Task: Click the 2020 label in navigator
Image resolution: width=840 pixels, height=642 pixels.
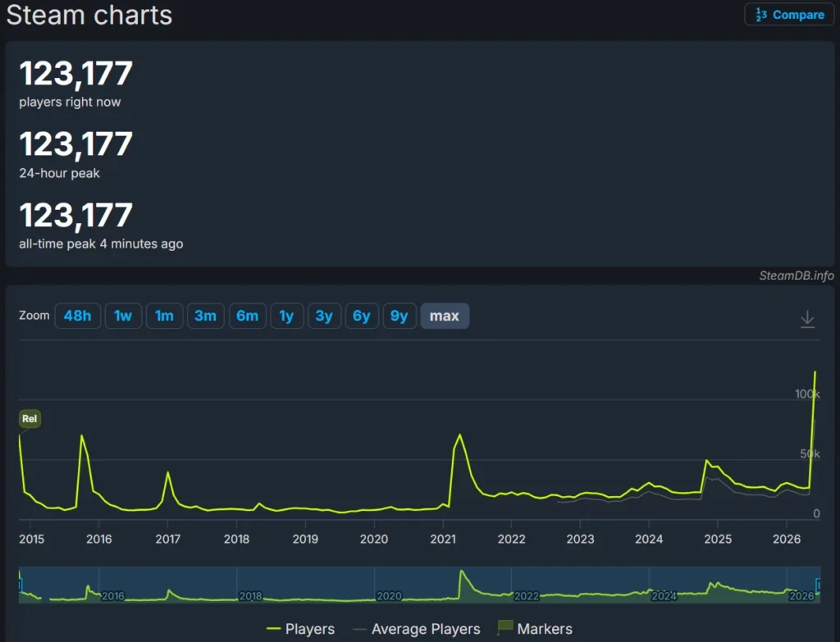Action: 389,596
